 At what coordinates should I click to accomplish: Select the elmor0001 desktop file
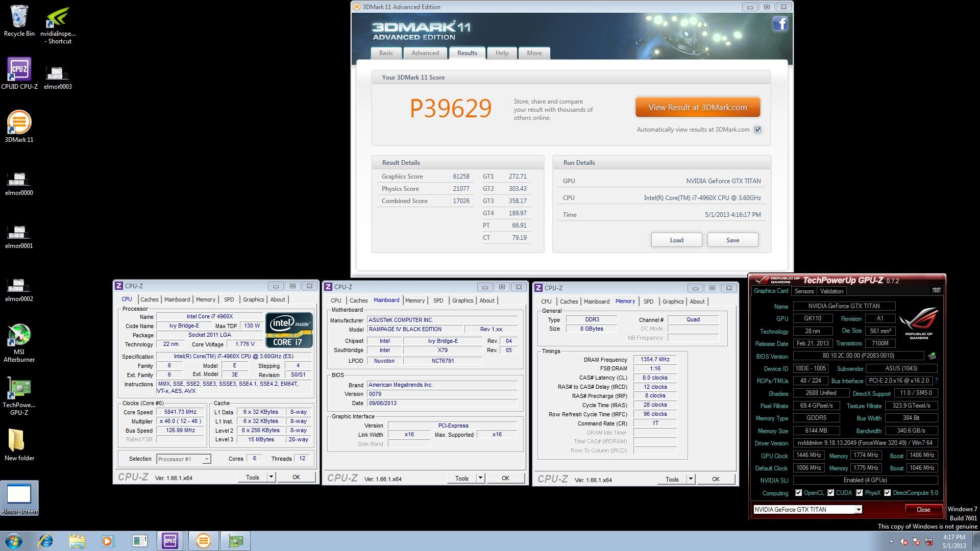coord(19,237)
